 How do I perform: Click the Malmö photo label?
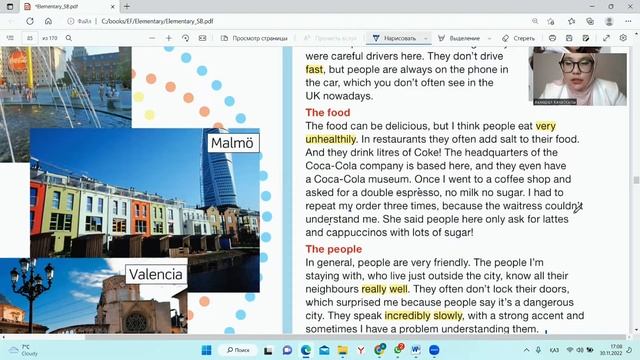(233, 143)
